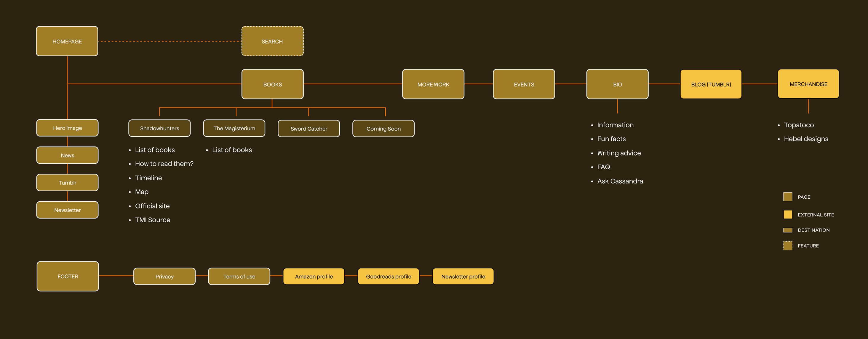Click the 'FAQ' bullet item
The width and height of the screenshot is (868, 339).
coord(603,167)
